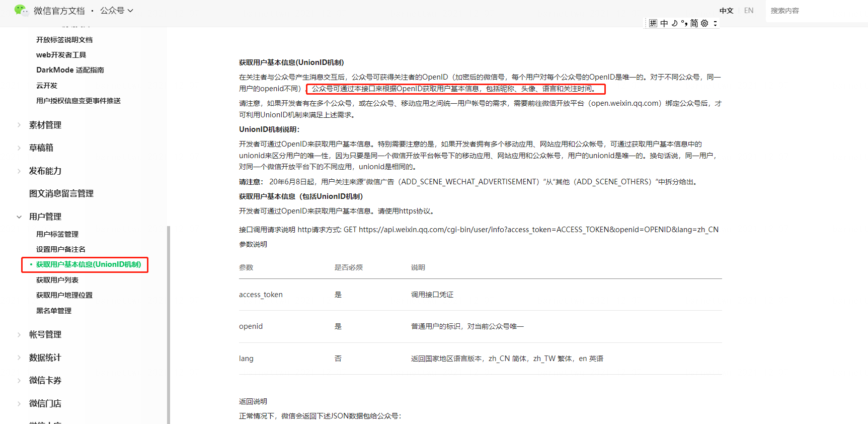Open 数据统计 section label
868x424 pixels.
45,358
